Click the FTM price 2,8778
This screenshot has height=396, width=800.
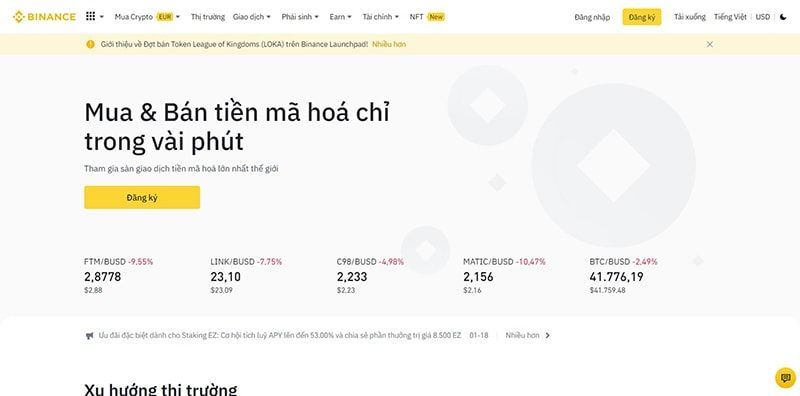coord(103,277)
